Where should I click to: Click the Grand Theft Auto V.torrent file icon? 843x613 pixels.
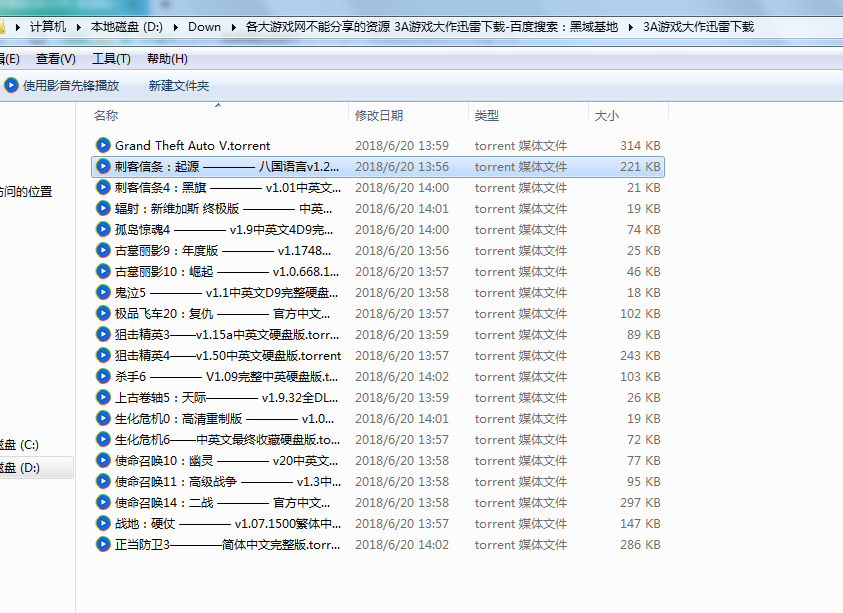pyautogui.click(x=103, y=145)
